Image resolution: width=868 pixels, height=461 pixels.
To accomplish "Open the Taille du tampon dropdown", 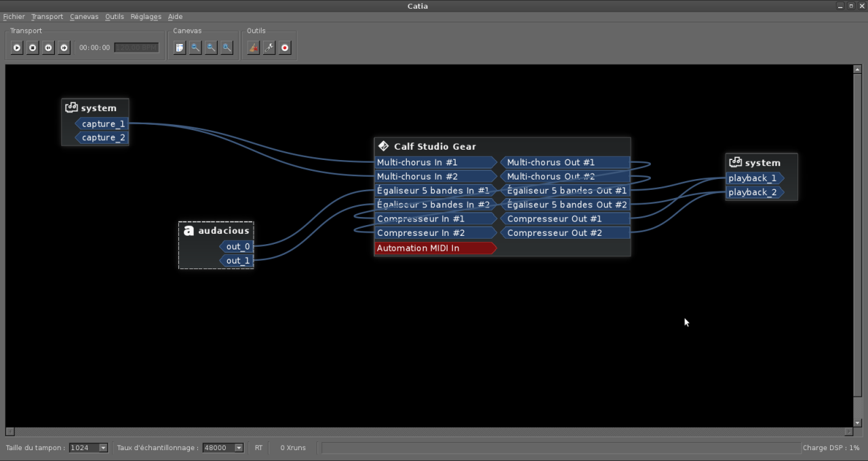I will point(89,447).
